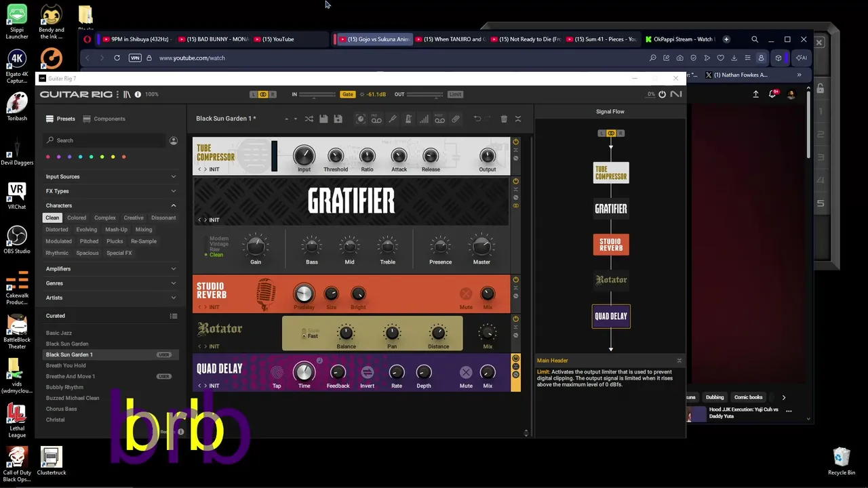The height and width of the screenshot is (488, 868).
Task: Toggle stereo link in the header
Action: (263, 94)
